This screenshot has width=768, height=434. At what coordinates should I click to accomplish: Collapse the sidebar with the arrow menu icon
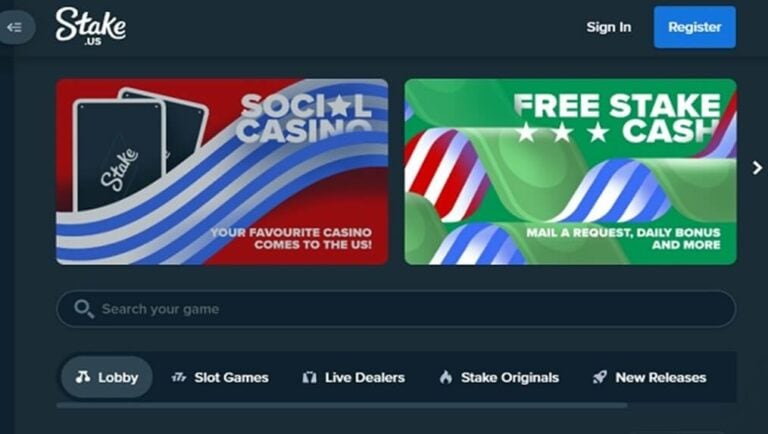[15, 27]
